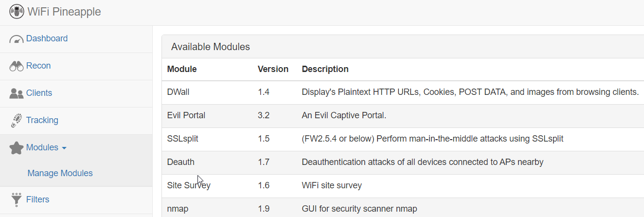Click the WiFi Pineapple logo icon
Image resolution: width=644 pixels, height=217 pixels.
[x=17, y=12]
